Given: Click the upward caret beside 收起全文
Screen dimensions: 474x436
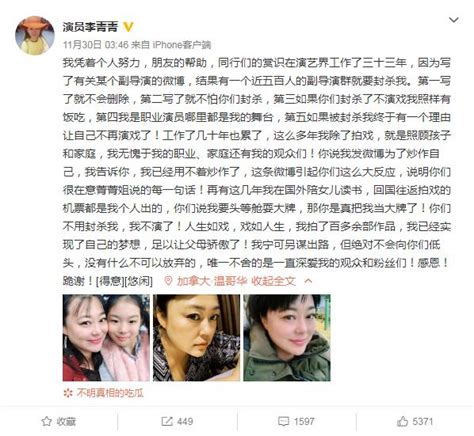Looking at the screenshot, I should click(309, 281).
